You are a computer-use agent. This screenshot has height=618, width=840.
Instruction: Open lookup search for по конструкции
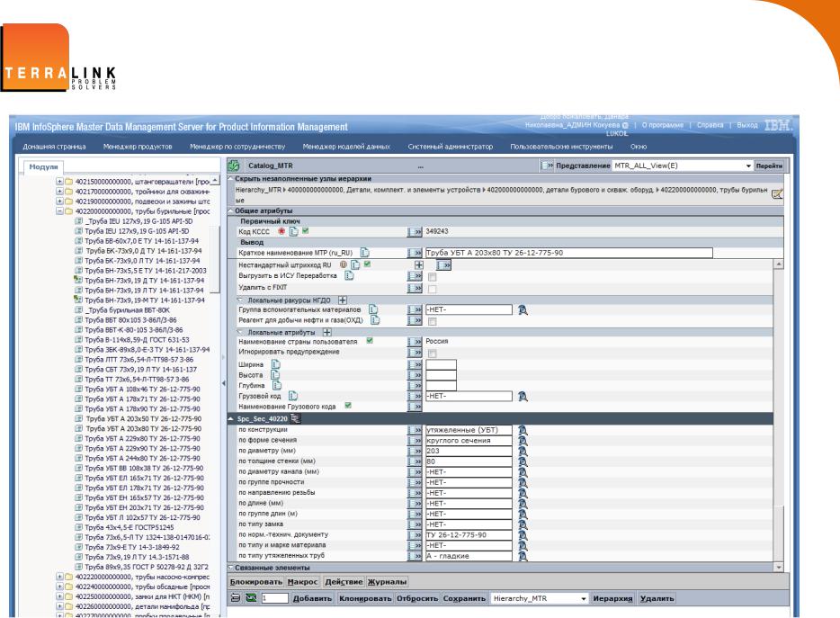pos(523,430)
